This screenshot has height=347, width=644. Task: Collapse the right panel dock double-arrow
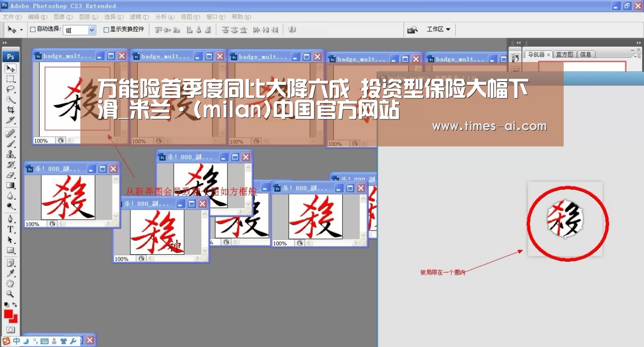click(639, 42)
